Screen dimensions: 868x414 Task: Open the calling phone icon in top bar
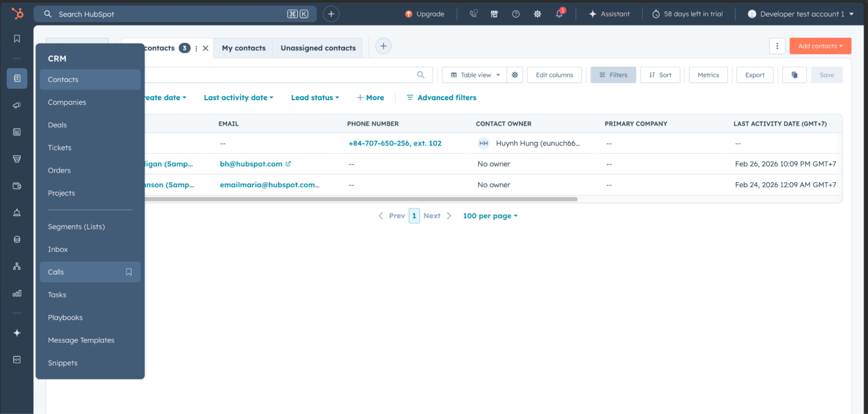[x=473, y=14]
